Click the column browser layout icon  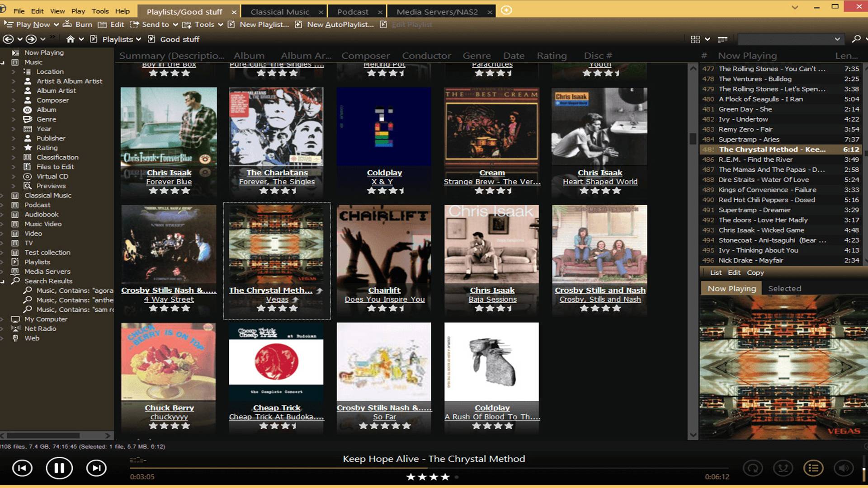[722, 39]
